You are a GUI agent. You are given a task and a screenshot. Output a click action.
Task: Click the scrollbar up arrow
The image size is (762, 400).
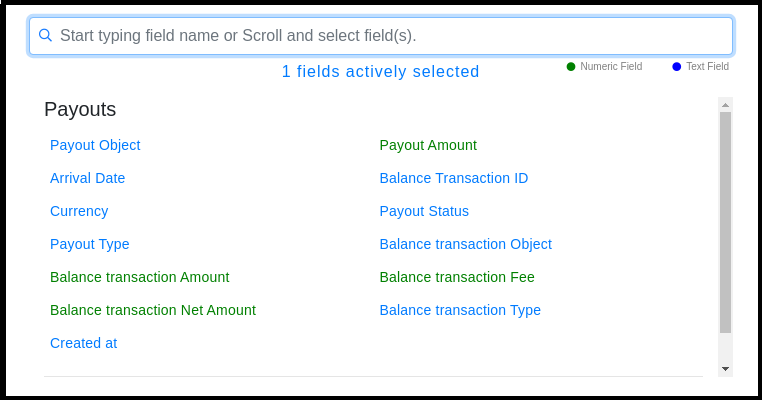pyautogui.click(x=725, y=104)
